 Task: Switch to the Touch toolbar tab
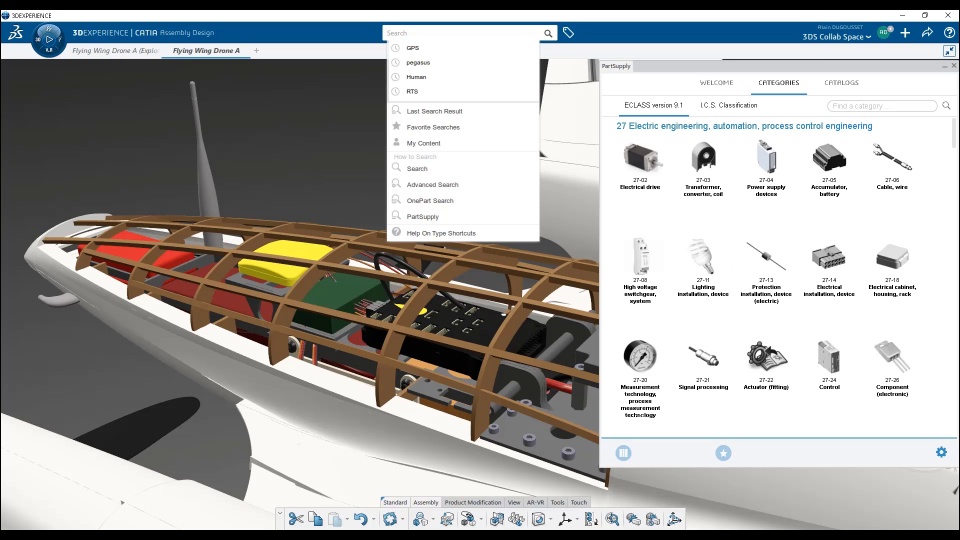click(x=579, y=502)
